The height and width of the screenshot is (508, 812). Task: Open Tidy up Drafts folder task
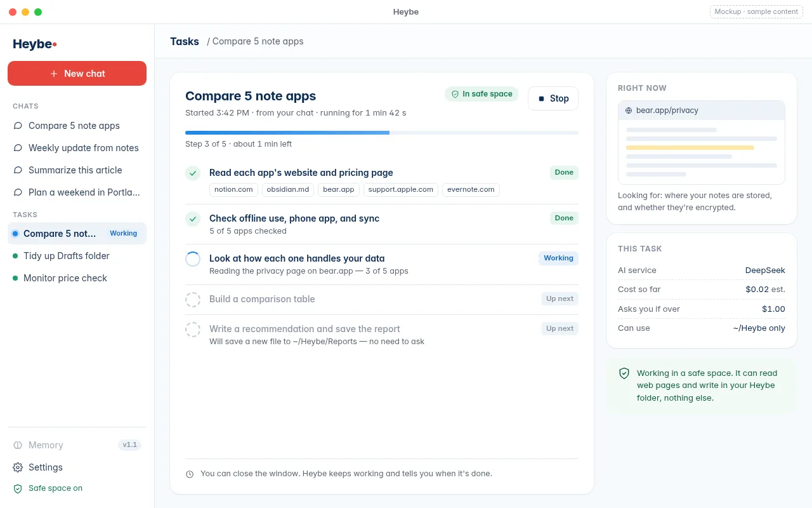coord(77,256)
